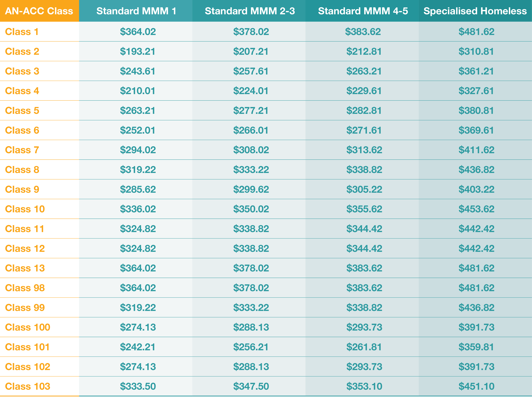
Task: Click the "$411.62" cell for Class 7
Action: [x=476, y=150]
